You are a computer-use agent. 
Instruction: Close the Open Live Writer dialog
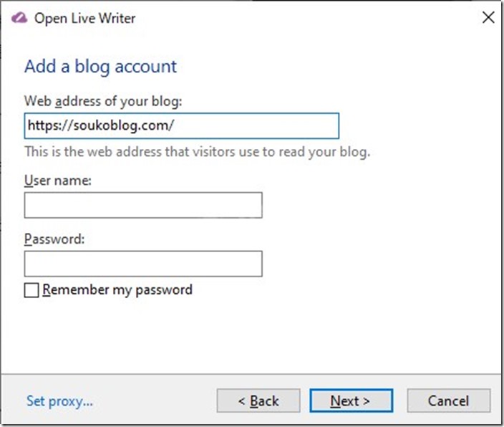pyautogui.click(x=488, y=17)
